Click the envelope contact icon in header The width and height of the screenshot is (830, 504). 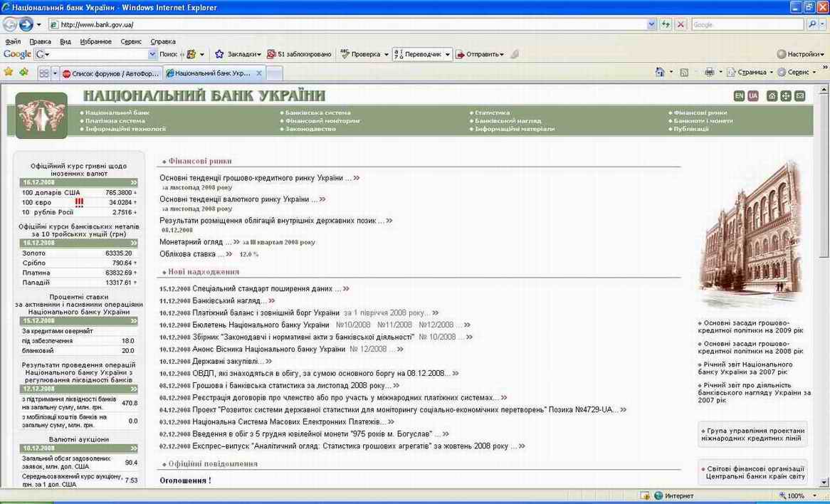pos(800,96)
